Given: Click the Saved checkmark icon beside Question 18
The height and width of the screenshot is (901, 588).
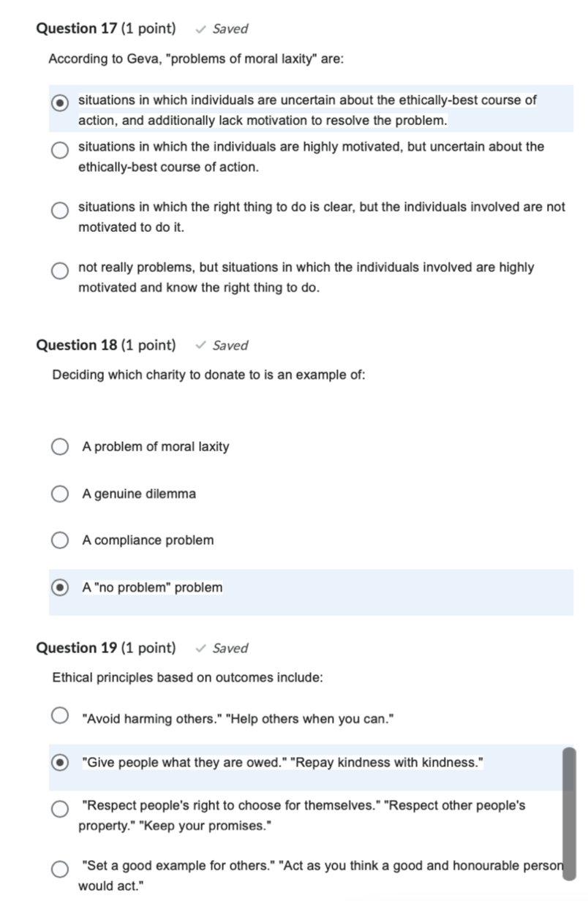Looking at the screenshot, I should click(x=202, y=345).
